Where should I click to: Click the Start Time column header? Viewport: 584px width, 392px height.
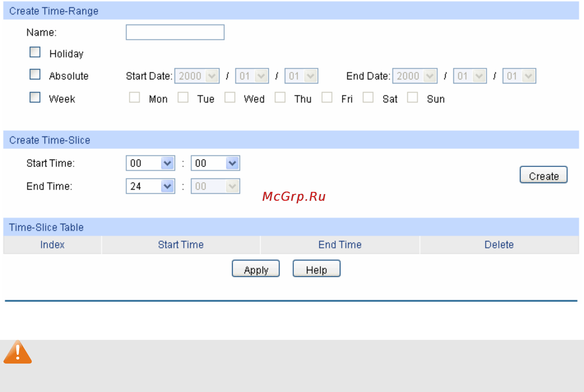pos(181,245)
